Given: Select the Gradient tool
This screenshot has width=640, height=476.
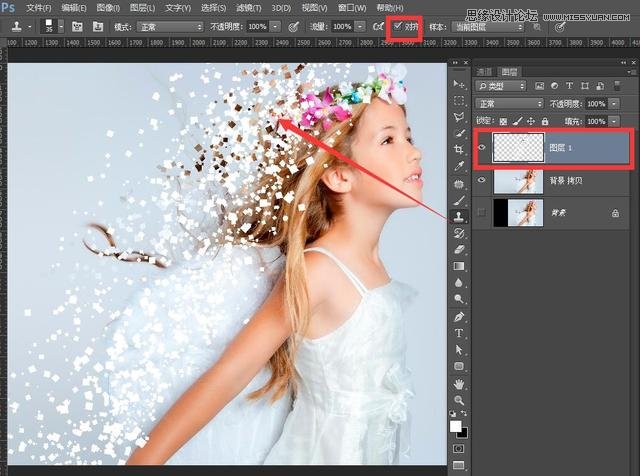Looking at the screenshot, I should [x=459, y=266].
